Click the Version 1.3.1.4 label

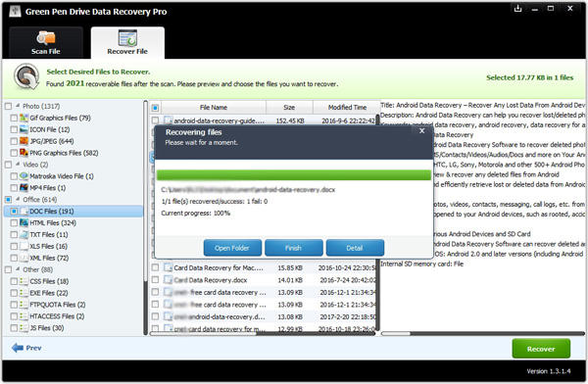click(x=549, y=371)
